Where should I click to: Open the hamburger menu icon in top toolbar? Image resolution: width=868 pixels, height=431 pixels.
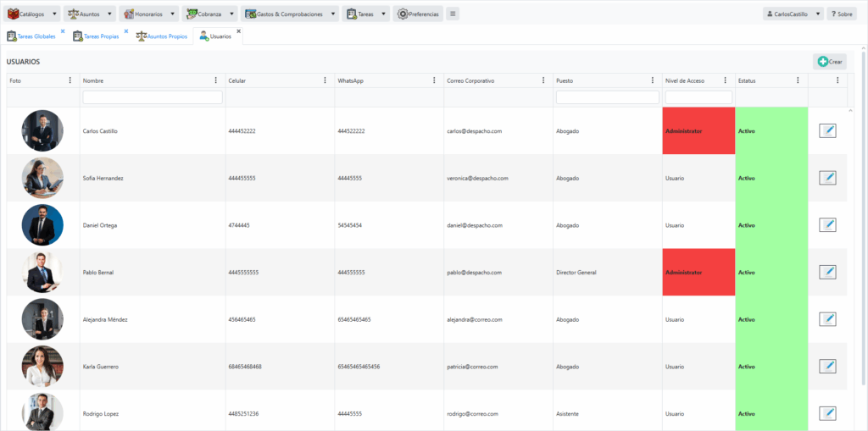pyautogui.click(x=453, y=14)
